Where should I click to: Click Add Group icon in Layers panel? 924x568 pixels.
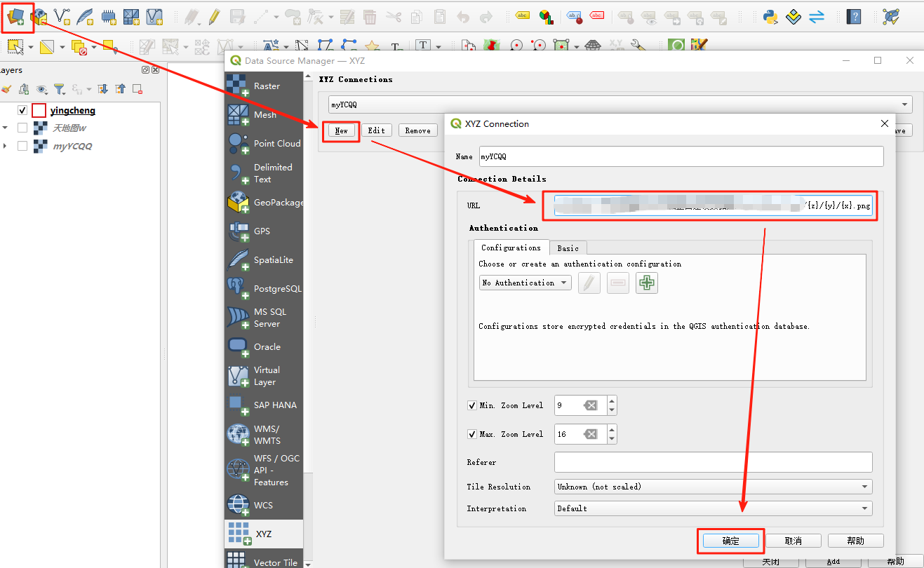[x=25, y=89]
